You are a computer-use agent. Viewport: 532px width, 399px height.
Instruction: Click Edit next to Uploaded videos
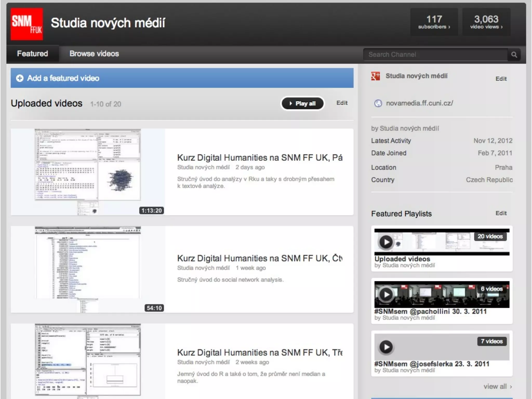[342, 103]
